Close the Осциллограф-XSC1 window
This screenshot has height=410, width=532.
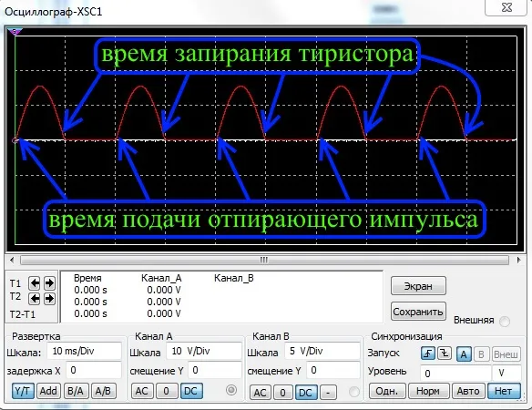point(506,7)
